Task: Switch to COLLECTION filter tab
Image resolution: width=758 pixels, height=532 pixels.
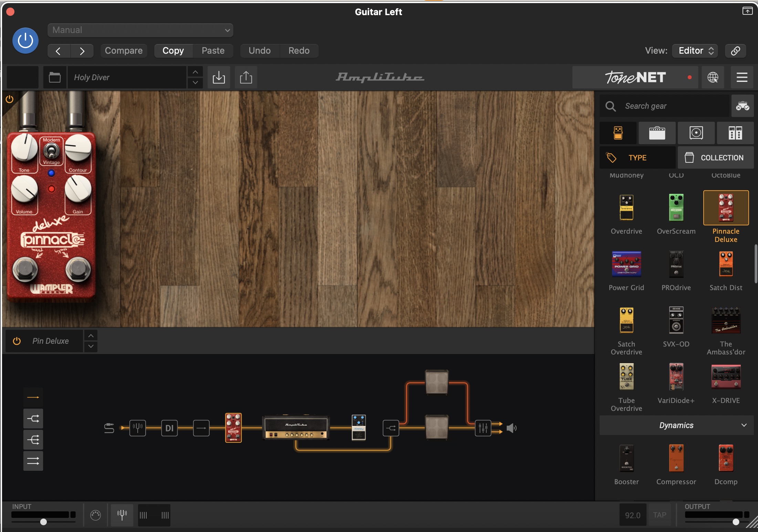Action: tap(716, 158)
